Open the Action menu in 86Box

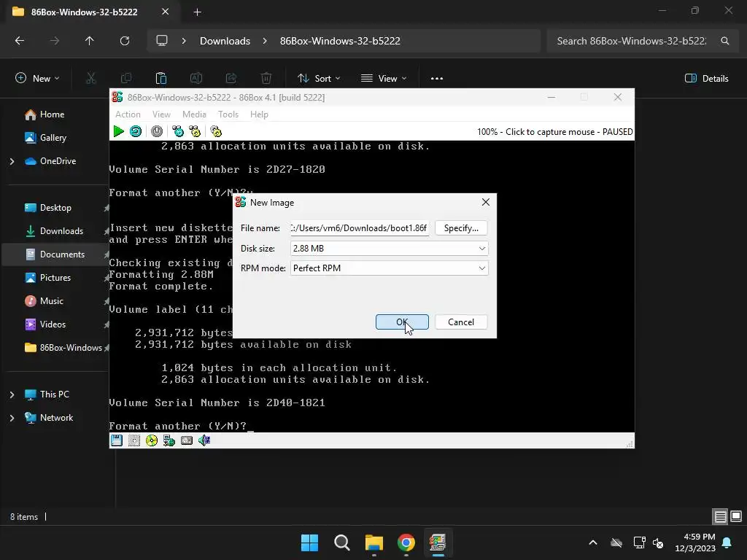(128, 114)
